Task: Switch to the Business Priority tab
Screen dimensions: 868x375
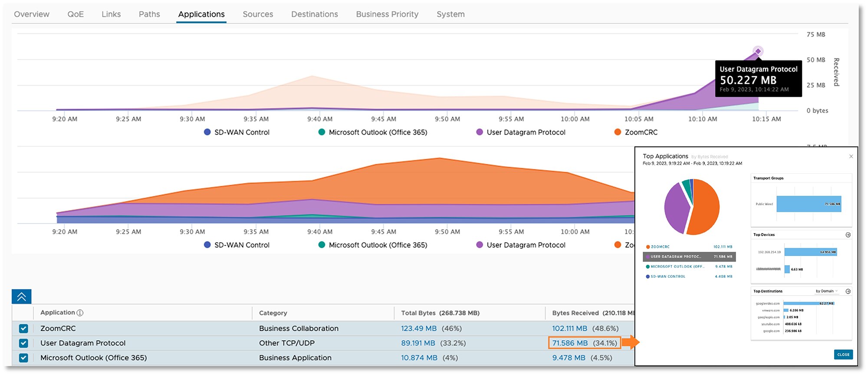Action: point(387,14)
